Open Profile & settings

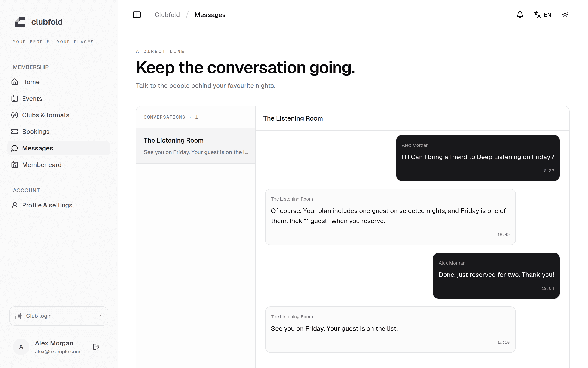pos(59,205)
